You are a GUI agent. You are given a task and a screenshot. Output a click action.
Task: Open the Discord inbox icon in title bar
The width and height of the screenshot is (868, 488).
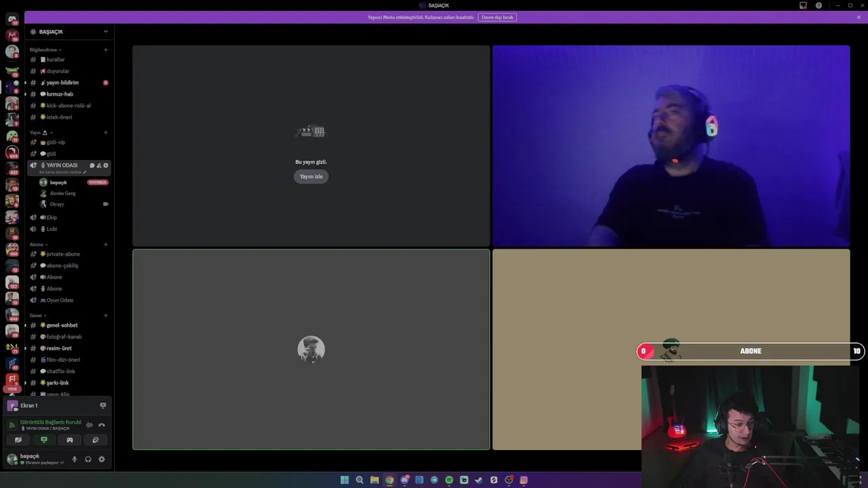pyautogui.click(x=804, y=5)
